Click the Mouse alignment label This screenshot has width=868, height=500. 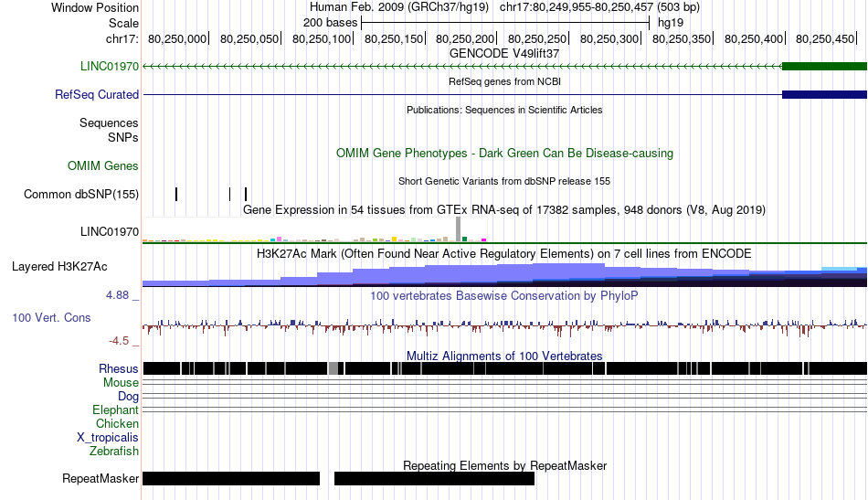[121, 383]
